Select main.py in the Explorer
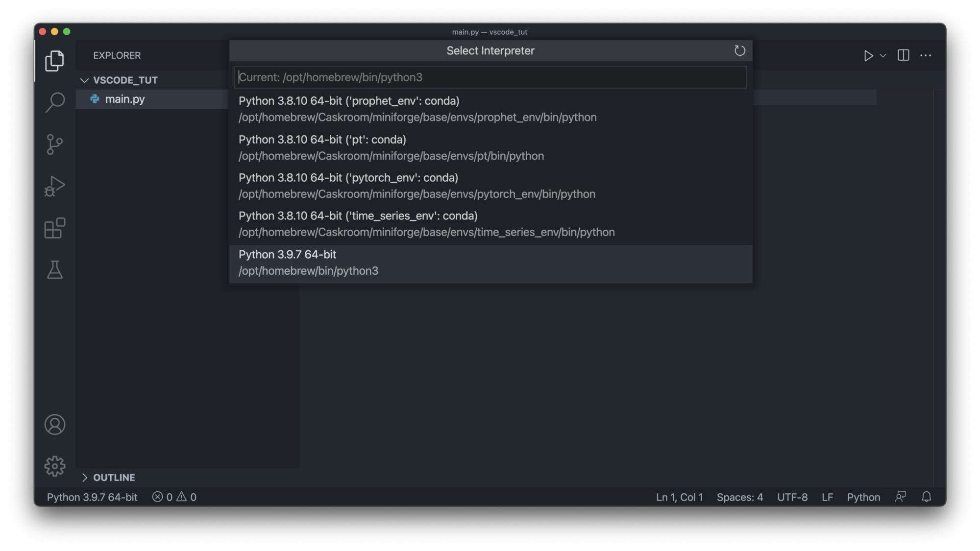 coord(125,99)
